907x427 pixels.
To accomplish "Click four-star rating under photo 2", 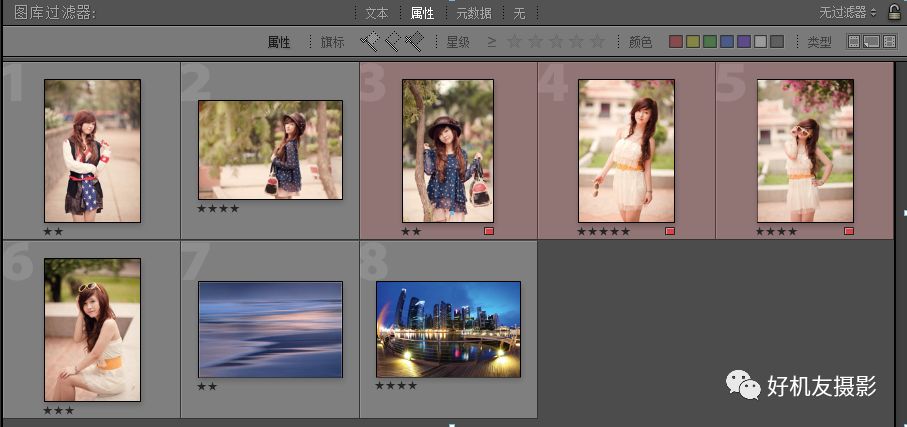I will click(x=218, y=208).
